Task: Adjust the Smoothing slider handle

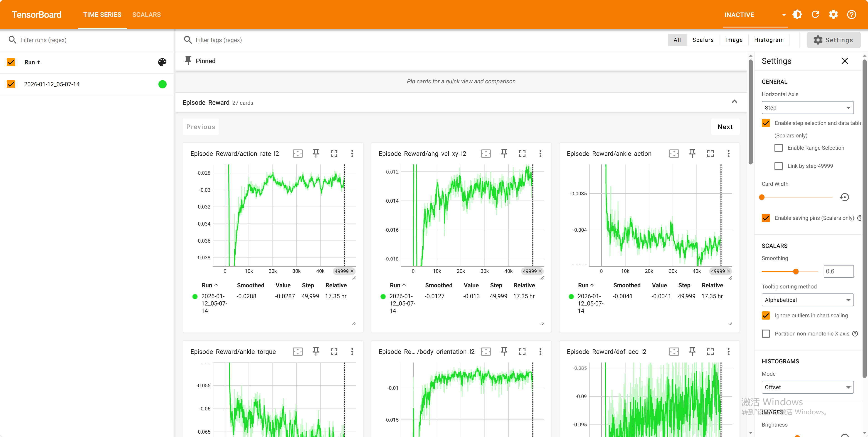Action: [x=796, y=271]
